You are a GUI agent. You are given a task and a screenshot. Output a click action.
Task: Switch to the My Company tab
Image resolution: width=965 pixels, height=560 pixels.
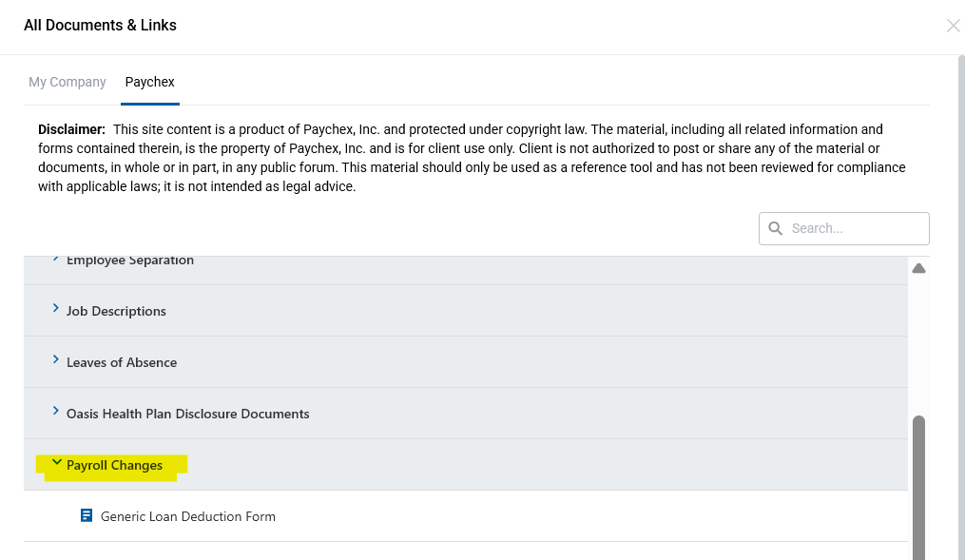[68, 82]
